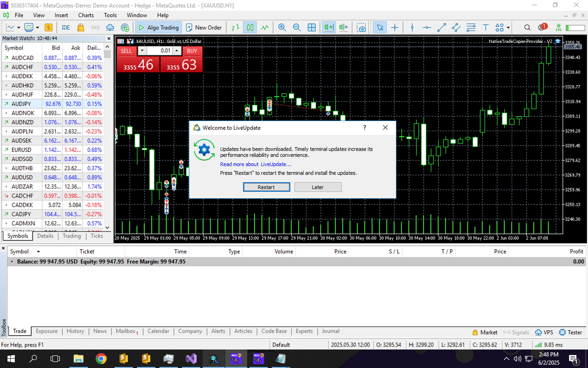The image size is (588, 368).
Task: Open the Insert menu
Action: tap(61, 15)
